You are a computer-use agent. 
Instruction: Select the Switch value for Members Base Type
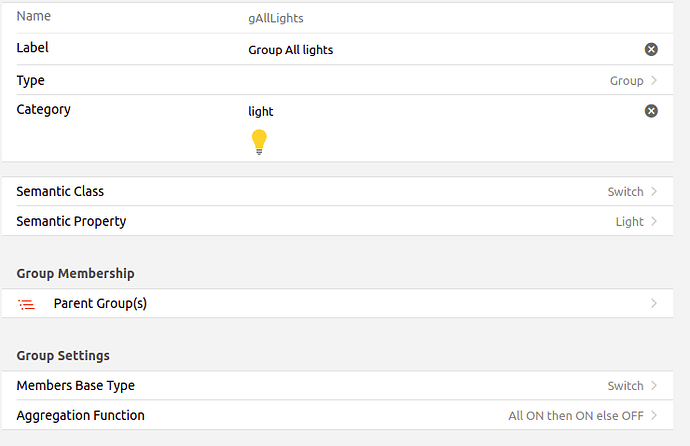tap(625, 386)
